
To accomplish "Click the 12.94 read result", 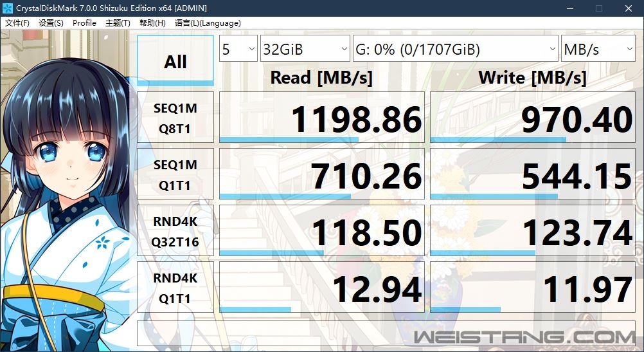I will [321, 287].
